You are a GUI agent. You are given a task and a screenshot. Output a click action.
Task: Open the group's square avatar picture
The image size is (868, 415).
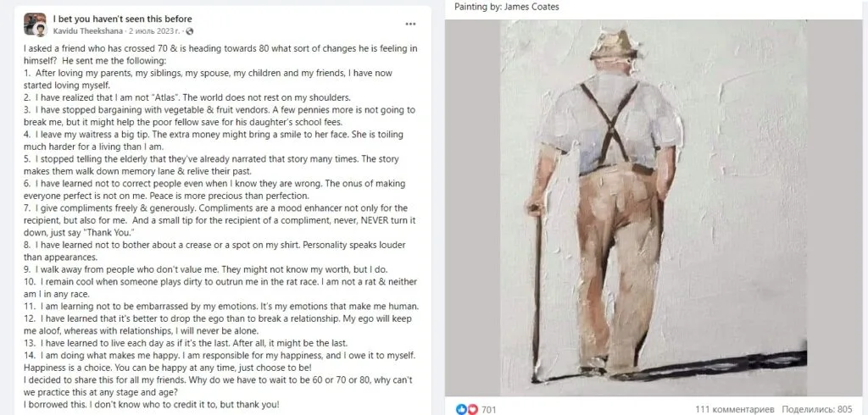[33, 21]
